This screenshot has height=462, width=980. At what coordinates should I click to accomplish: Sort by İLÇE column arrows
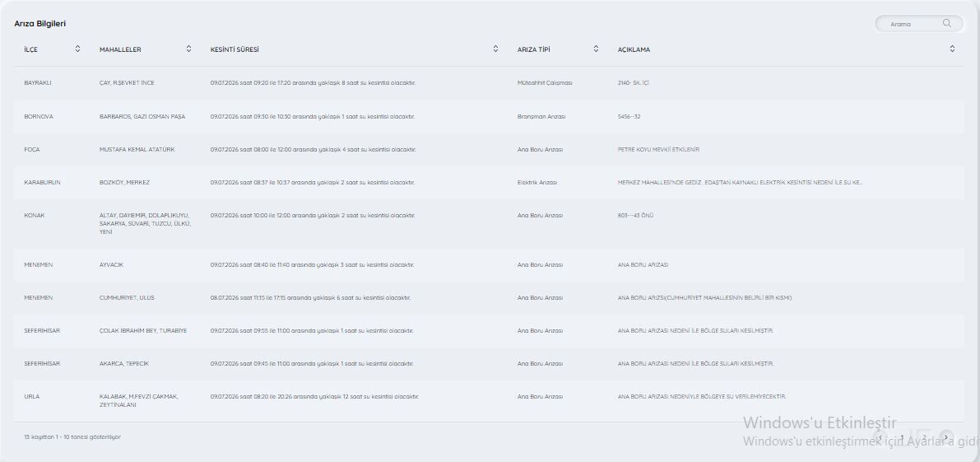pos(77,49)
